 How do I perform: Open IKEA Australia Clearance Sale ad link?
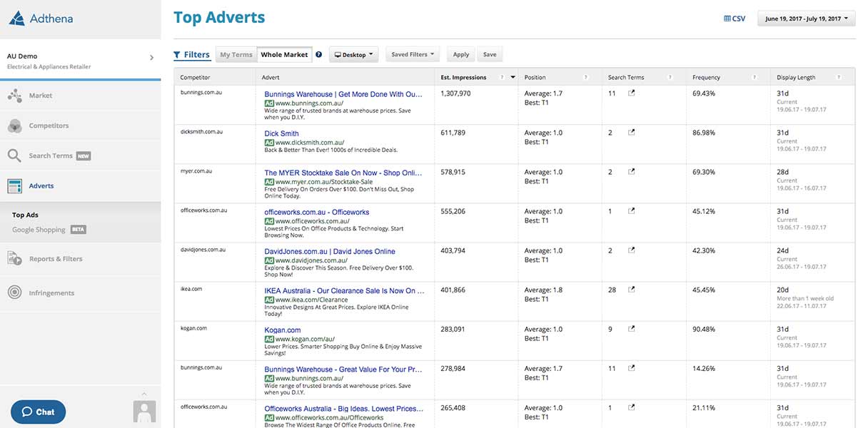(344, 290)
